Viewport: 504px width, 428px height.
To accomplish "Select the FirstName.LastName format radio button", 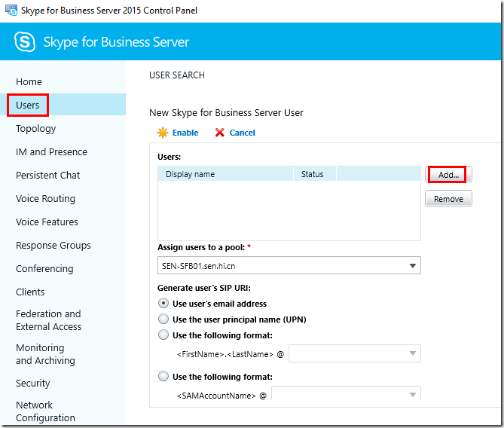I will click(x=163, y=335).
